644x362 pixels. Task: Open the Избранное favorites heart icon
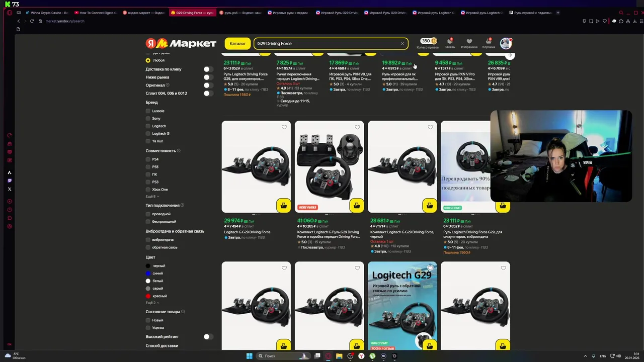click(x=469, y=43)
